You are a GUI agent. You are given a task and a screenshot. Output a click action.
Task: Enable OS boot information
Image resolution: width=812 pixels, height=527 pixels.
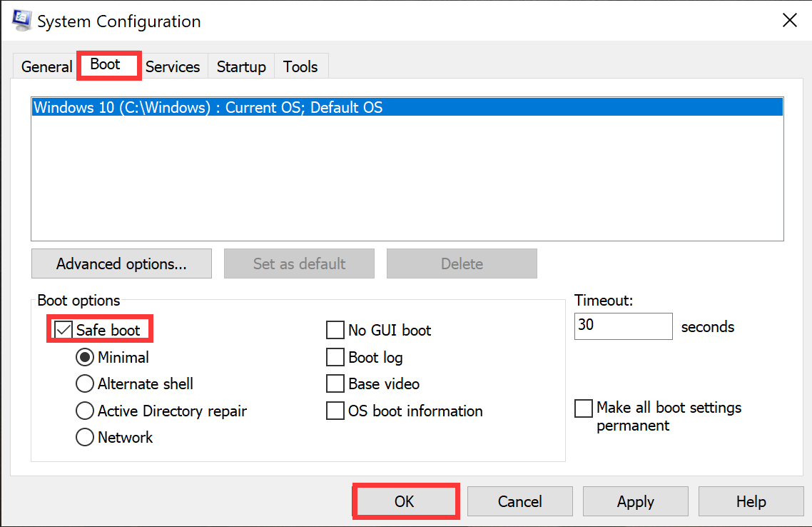(x=335, y=411)
